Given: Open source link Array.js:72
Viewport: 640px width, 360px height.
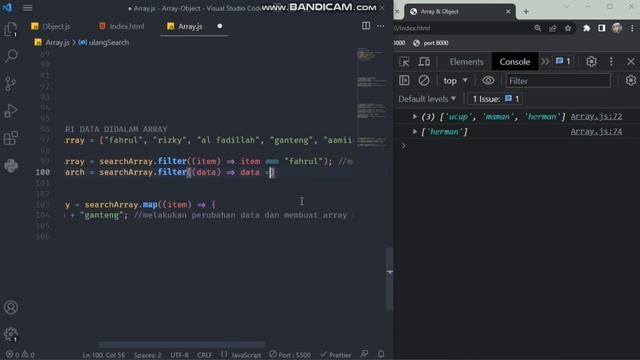Looking at the screenshot, I should 596,116.
